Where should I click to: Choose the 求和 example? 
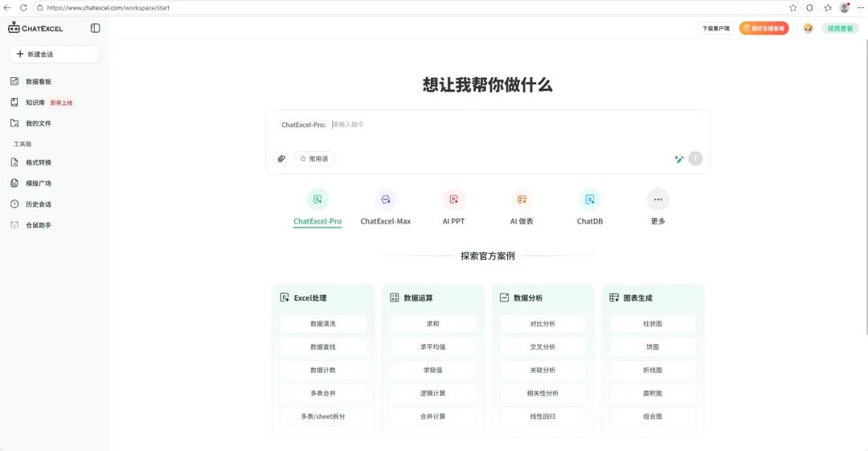[x=432, y=323]
